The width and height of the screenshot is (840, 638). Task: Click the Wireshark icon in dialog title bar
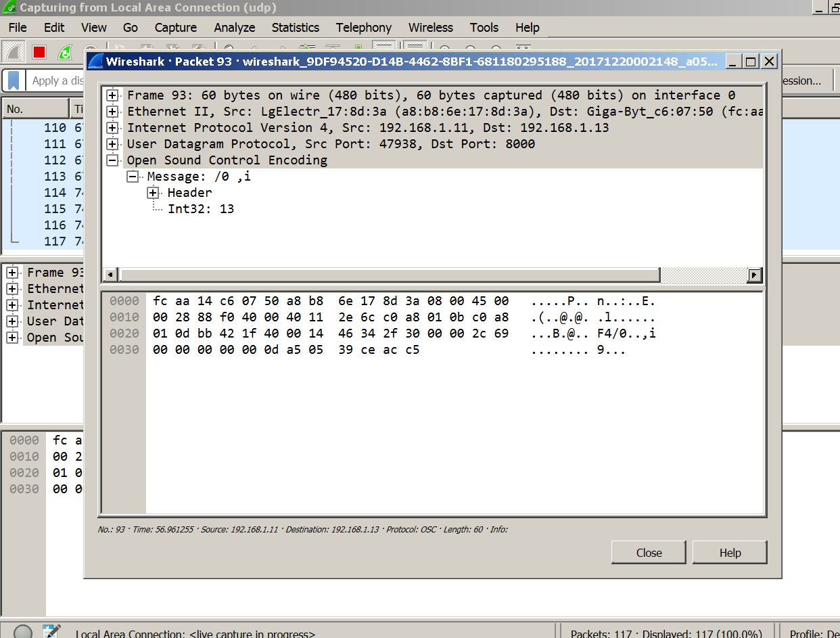pos(95,62)
